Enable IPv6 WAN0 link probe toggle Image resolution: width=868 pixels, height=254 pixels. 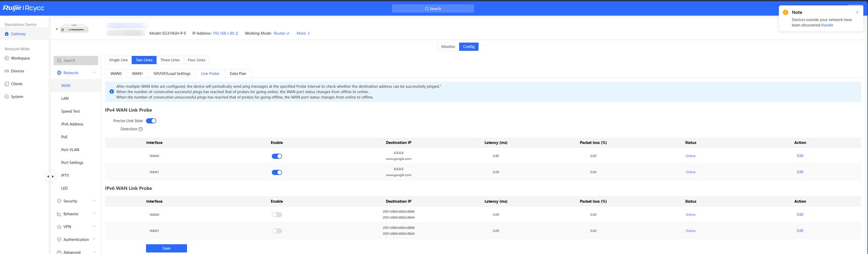tap(277, 215)
